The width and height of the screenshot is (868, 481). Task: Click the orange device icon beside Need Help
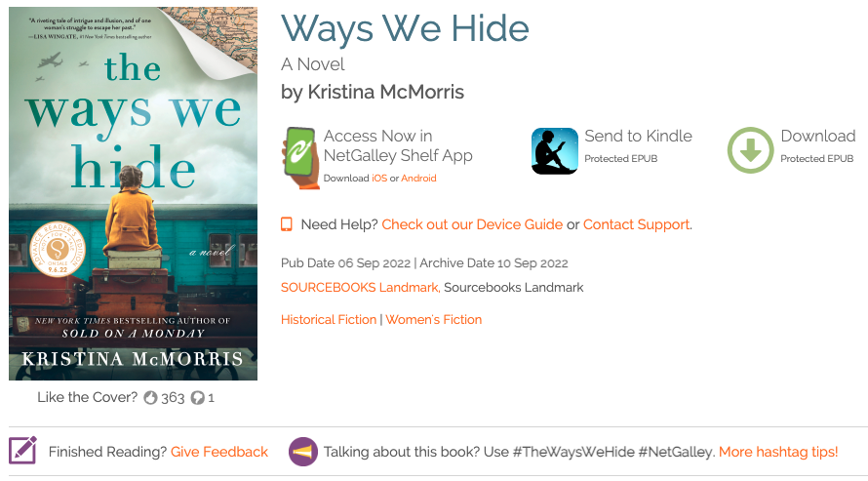(286, 224)
